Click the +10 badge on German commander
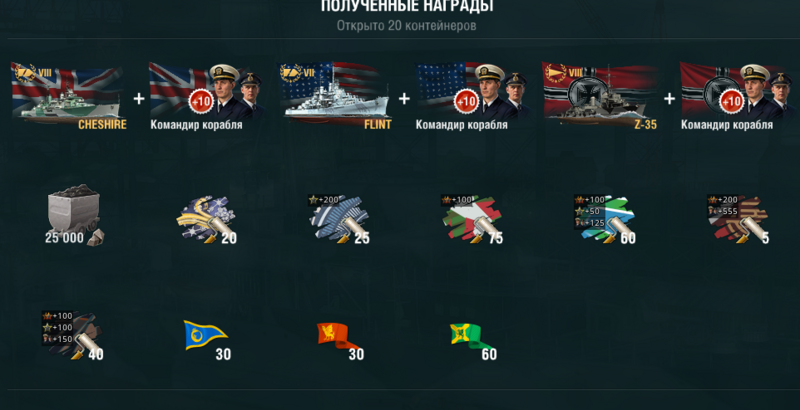 pyautogui.click(x=731, y=101)
